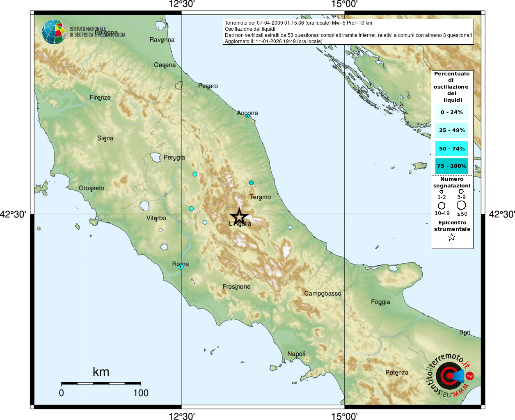Click the Cesena city label
Screen dimensions: 515x420
click(165, 65)
